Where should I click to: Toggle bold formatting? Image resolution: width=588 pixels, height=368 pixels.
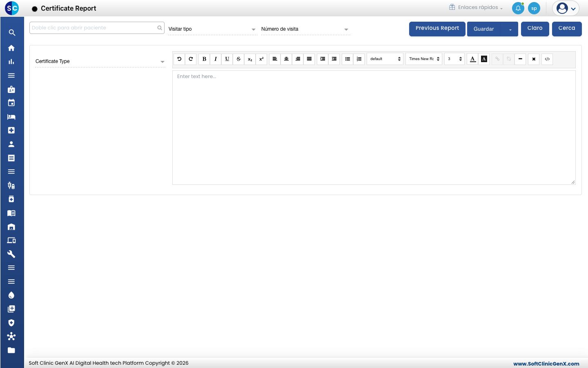[x=204, y=59]
